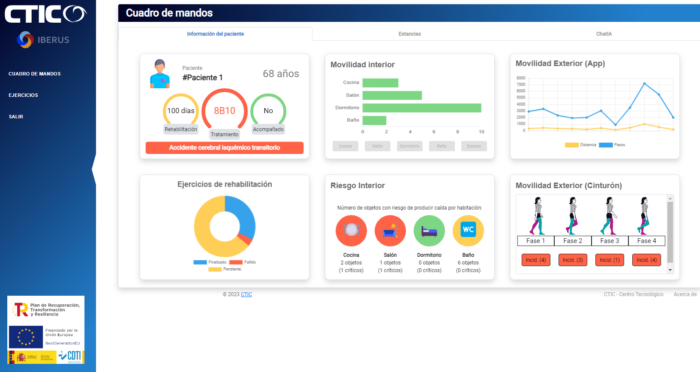The width and height of the screenshot is (700, 372).
Task: Click the Baño filter button under Movilidad interior
Action: (x=442, y=146)
